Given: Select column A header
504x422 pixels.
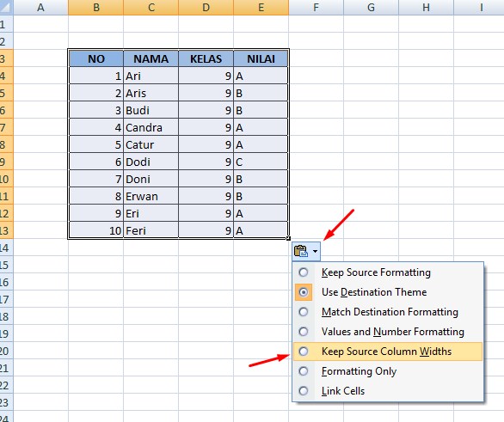Looking at the screenshot, I should coord(40,7).
